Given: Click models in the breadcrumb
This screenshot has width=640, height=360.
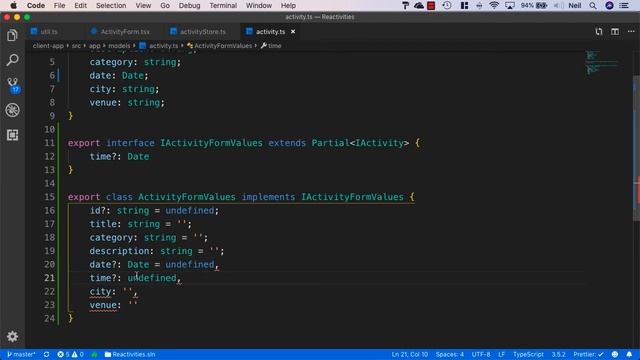Looking at the screenshot, I should (119, 46).
